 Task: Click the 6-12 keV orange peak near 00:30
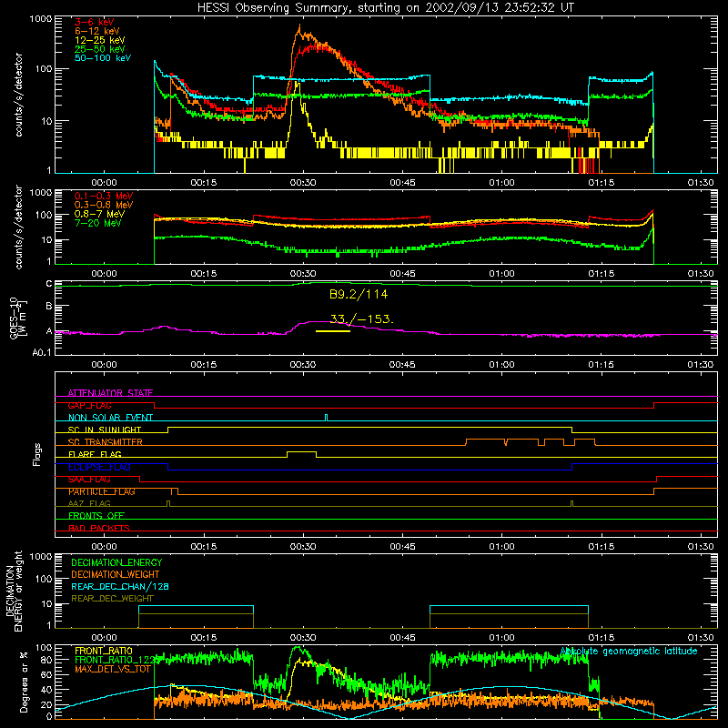(x=299, y=30)
